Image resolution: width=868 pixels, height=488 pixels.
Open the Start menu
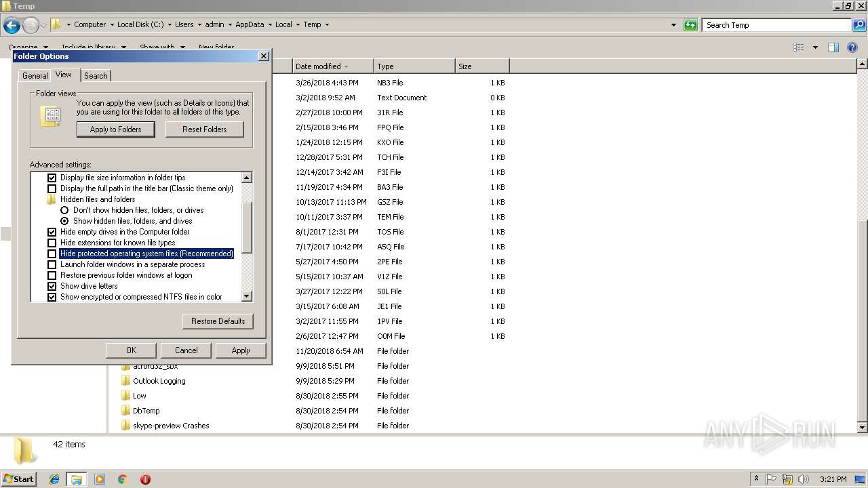point(19,479)
